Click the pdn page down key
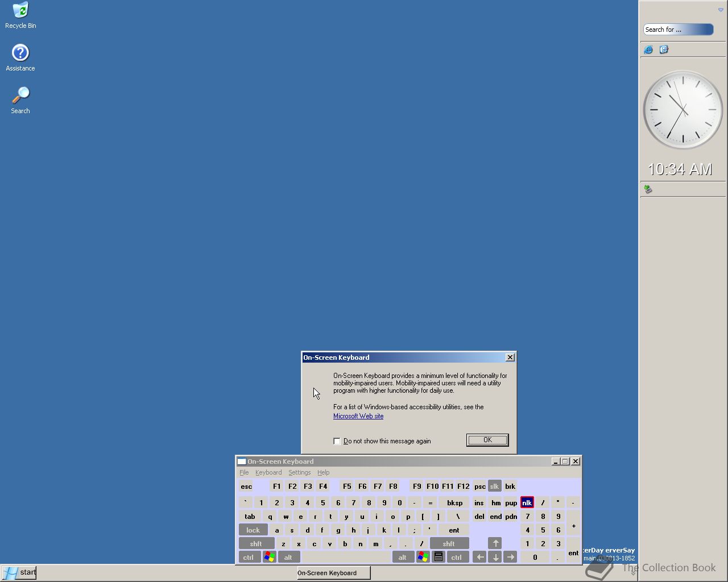The width and height of the screenshot is (728, 582). click(511, 516)
